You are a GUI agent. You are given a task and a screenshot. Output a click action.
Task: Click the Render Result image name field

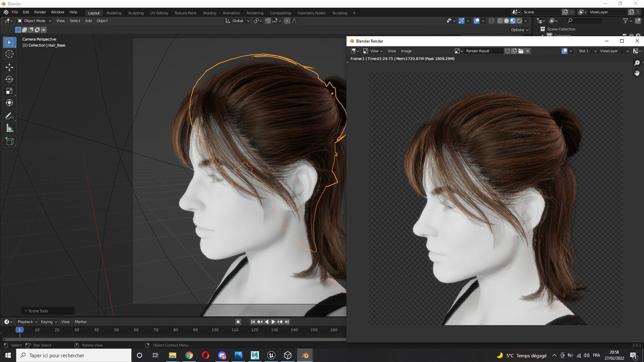pos(484,51)
